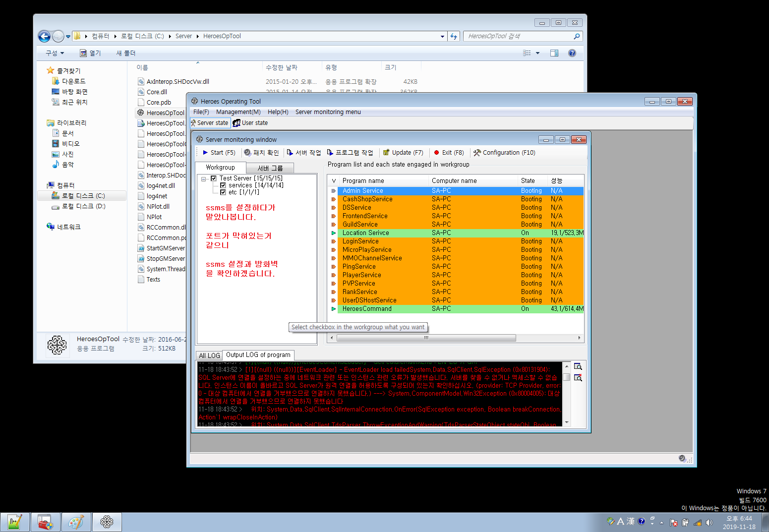This screenshot has height=532, width=769.
Task: Open the Help(H) menu
Action: [278, 112]
